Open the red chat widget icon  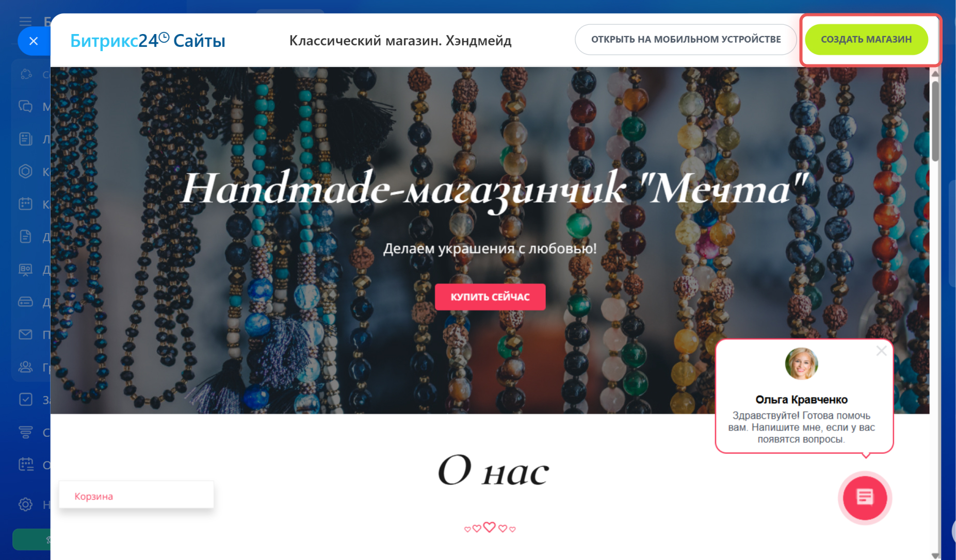[865, 498]
